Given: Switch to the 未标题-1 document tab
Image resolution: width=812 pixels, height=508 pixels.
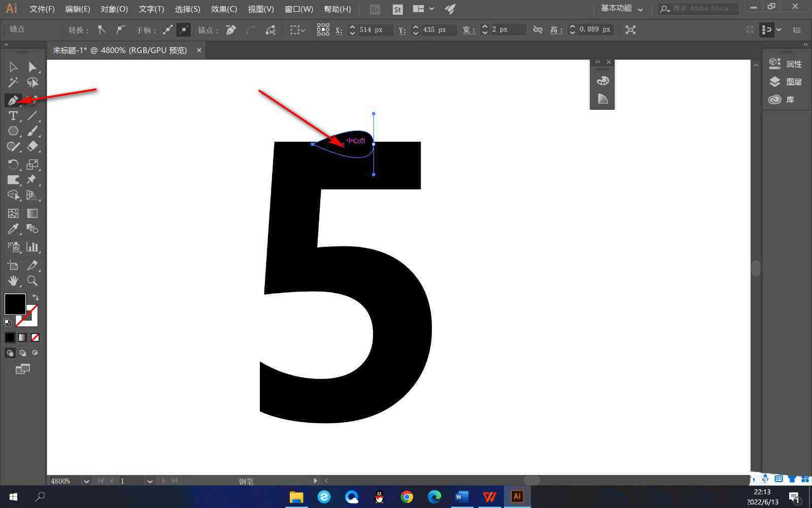Looking at the screenshot, I should pos(120,50).
